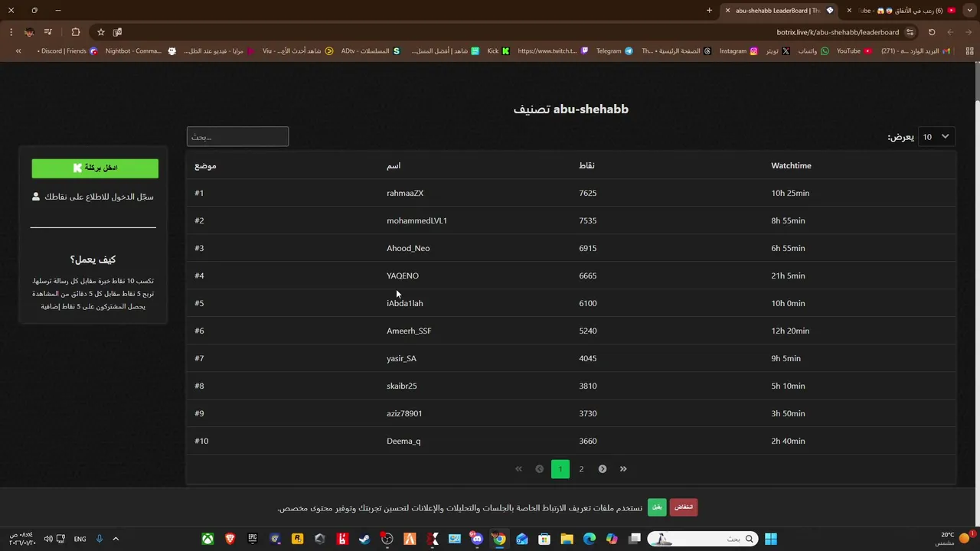Open Discord from the taskbar

(x=477, y=539)
